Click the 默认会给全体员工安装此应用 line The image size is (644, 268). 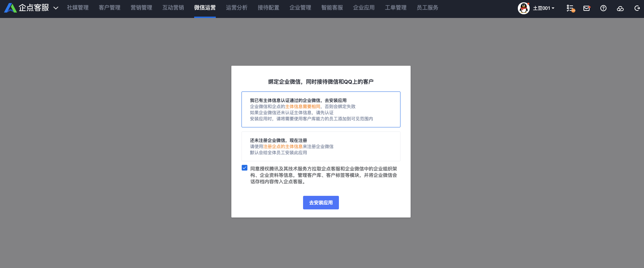tap(278, 152)
